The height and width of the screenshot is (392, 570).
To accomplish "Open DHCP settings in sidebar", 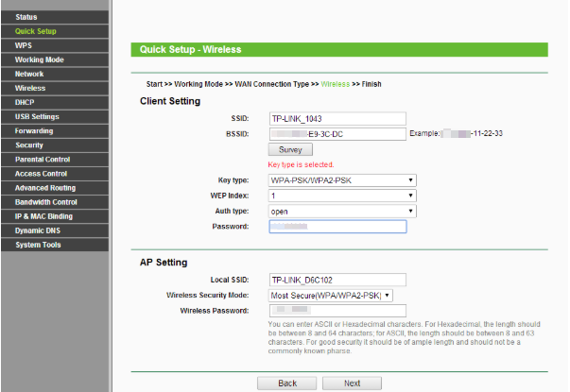I will pyautogui.click(x=25, y=102).
